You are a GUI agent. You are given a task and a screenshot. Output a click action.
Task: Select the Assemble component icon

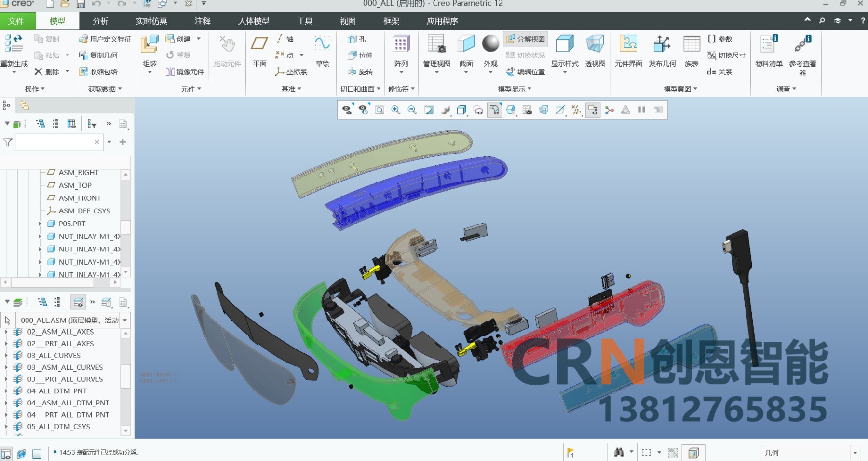pyautogui.click(x=149, y=44)
